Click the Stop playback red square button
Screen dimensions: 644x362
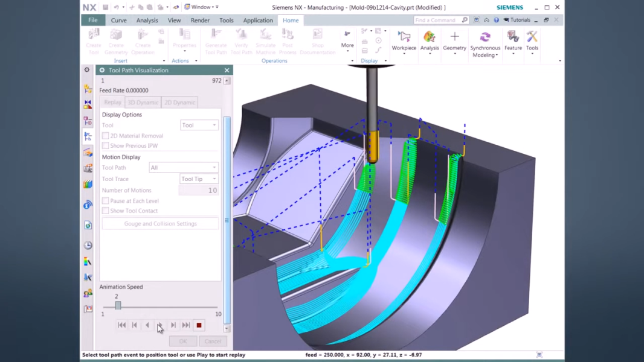[199, 325]
